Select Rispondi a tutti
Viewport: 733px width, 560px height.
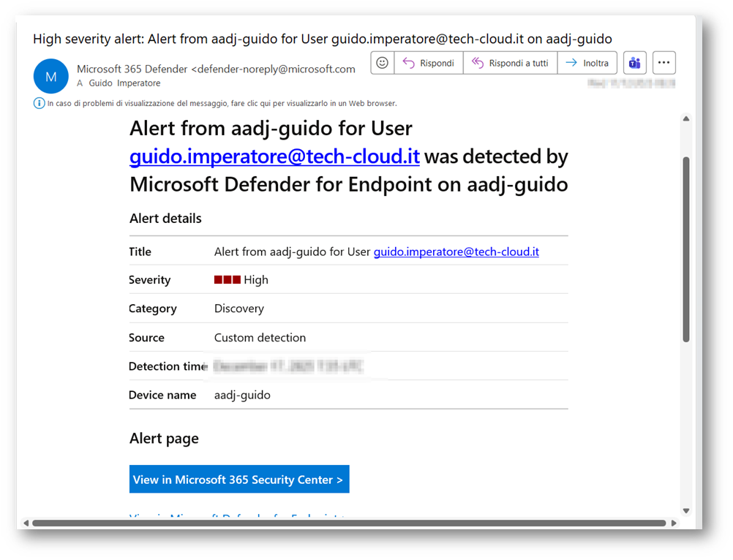(x=510, y=63)
